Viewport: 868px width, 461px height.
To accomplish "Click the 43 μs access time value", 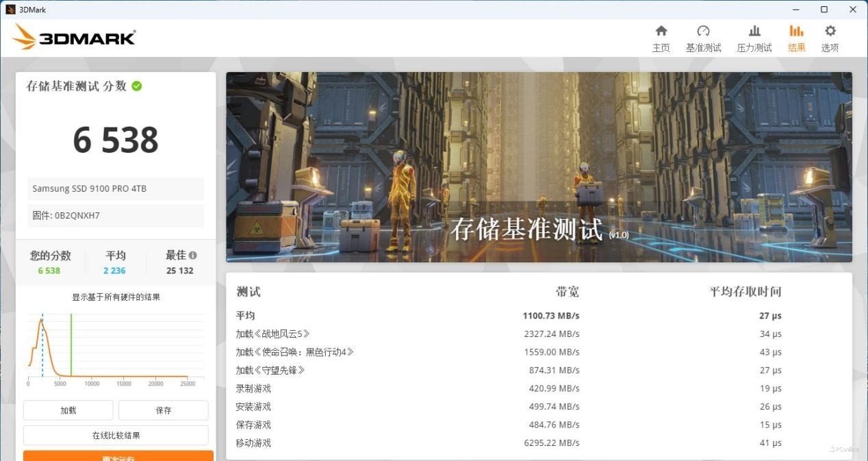I will (x=770, y=352).
